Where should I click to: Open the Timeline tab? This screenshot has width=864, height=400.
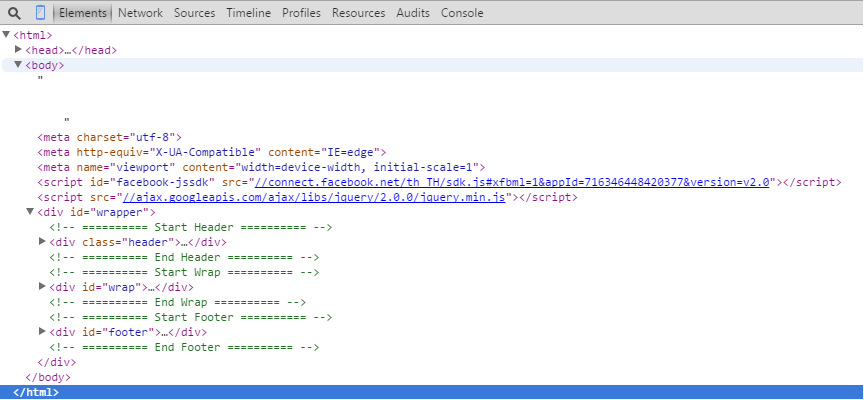click(x=249, y=13)
